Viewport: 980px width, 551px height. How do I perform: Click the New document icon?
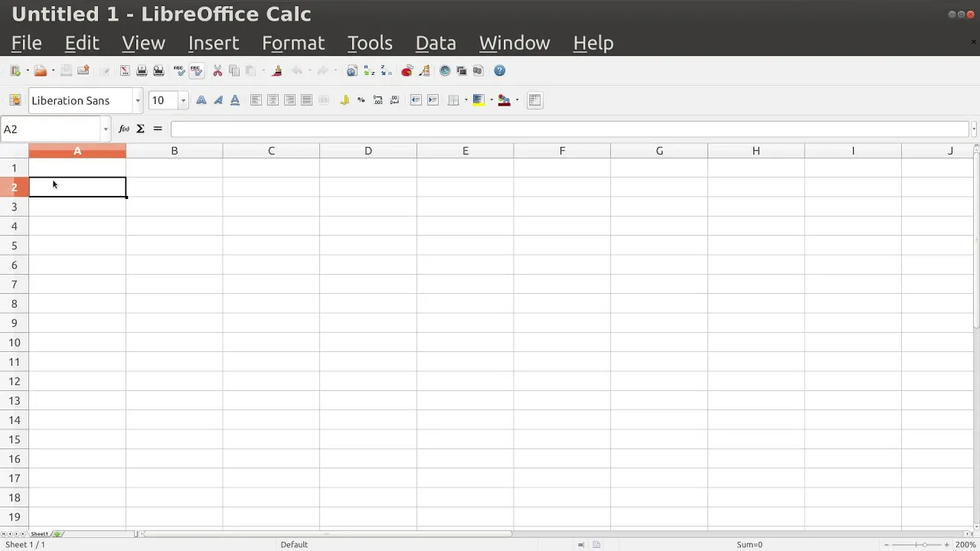[x=15, y=70]
